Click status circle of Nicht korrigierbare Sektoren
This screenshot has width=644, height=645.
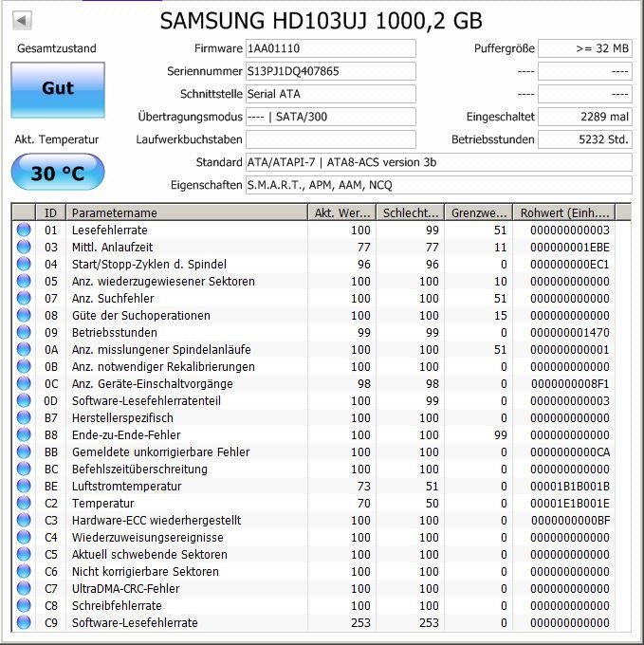click(x=24, y=571)
